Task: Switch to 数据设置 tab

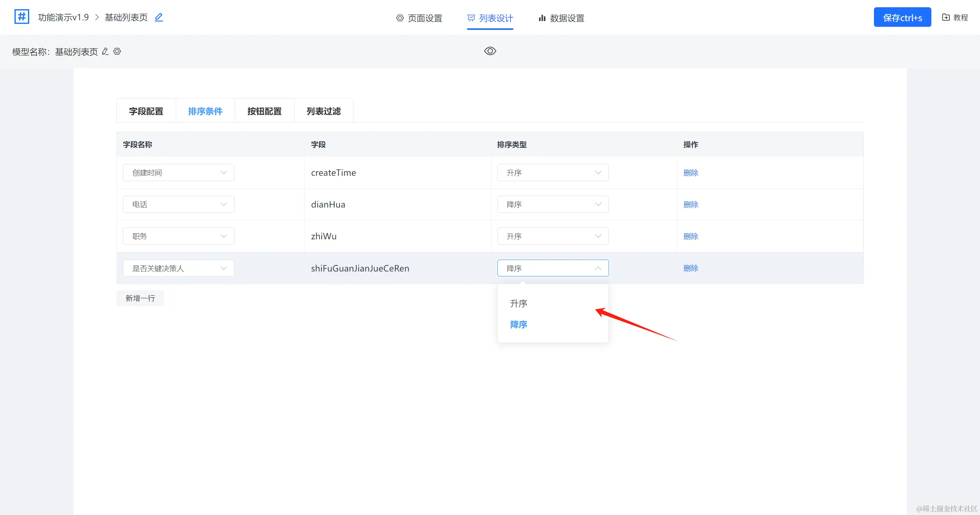Action: click(x=561, y=18)
